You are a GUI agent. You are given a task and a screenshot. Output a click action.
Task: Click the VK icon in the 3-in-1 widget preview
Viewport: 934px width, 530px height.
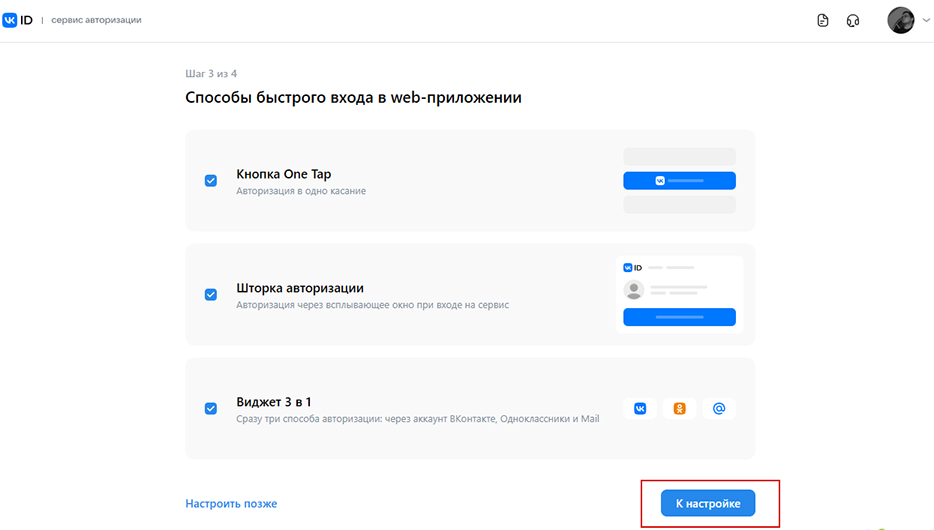pyautogui.click(x=640, y=409)
